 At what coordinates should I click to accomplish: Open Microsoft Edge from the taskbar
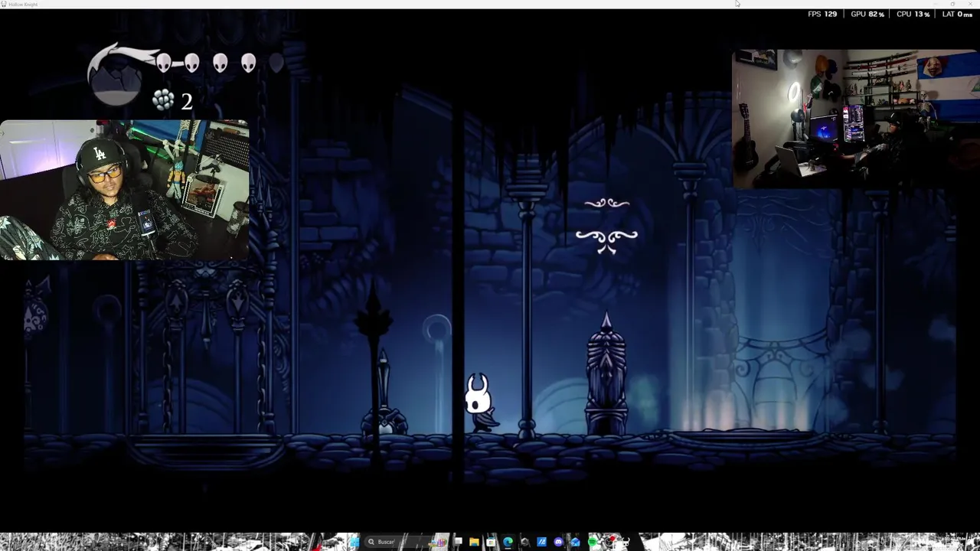[x=508, y=542]
